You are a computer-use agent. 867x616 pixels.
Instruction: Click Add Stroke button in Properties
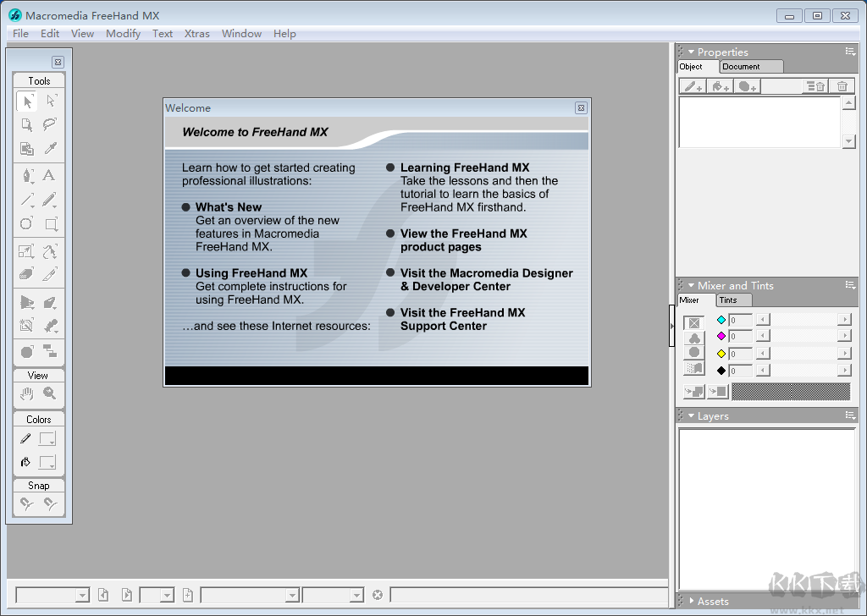[693, 86]
